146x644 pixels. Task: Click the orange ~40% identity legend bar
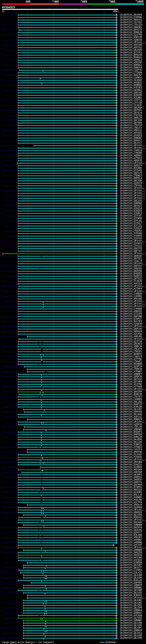tap(45, 4)
